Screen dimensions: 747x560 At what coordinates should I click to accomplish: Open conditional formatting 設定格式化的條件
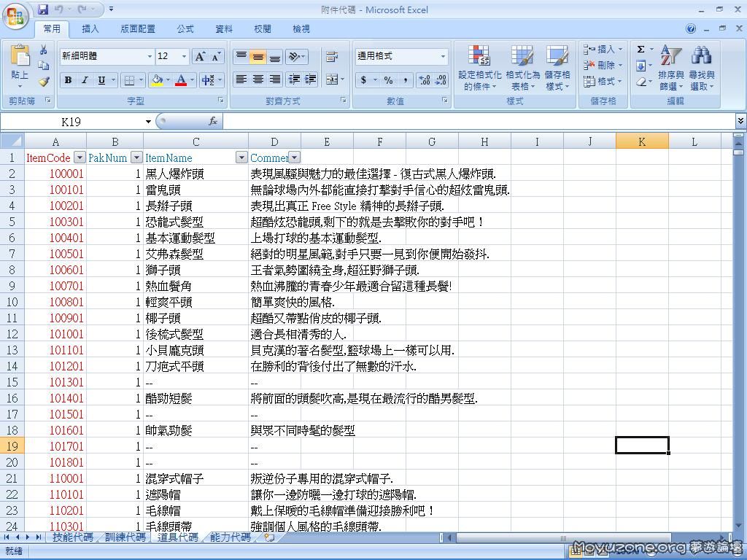click(x=480, y=67)
